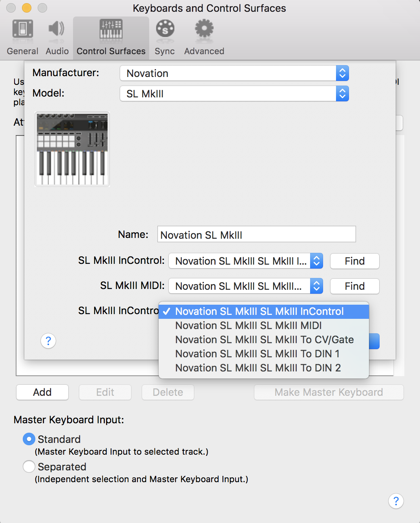
Task: Open the SL MkIII InControl port dropdown
Action: pyautogui.click(x=246, y=261)
